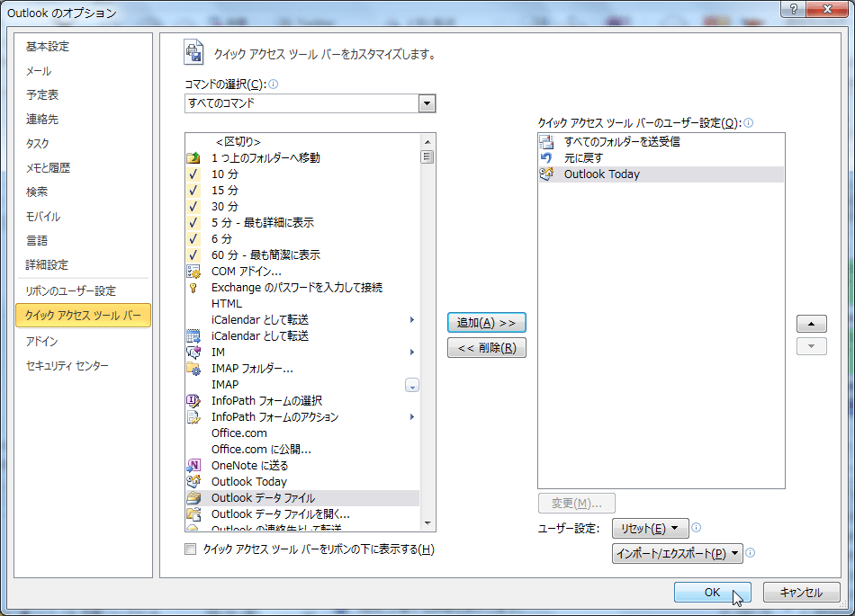Viewport: 855px width, 616px height.
Task: Click the calendar icon of the second iCalendar として転送 row
Action: 193,336
